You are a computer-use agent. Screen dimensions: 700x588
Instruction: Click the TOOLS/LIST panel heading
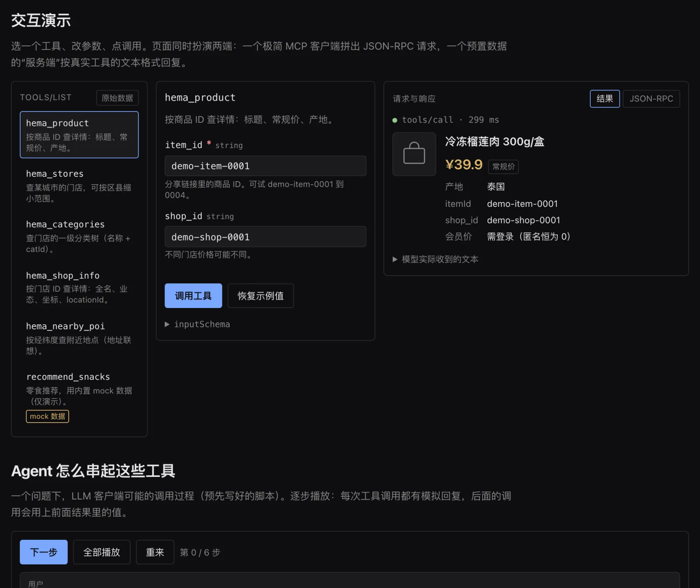pos(46,98)
